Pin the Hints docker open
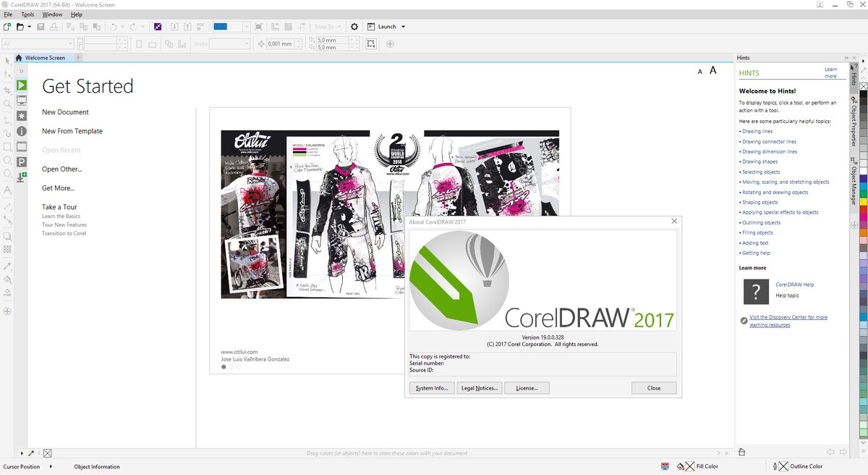The image size is (868, 475). (846, 57)
